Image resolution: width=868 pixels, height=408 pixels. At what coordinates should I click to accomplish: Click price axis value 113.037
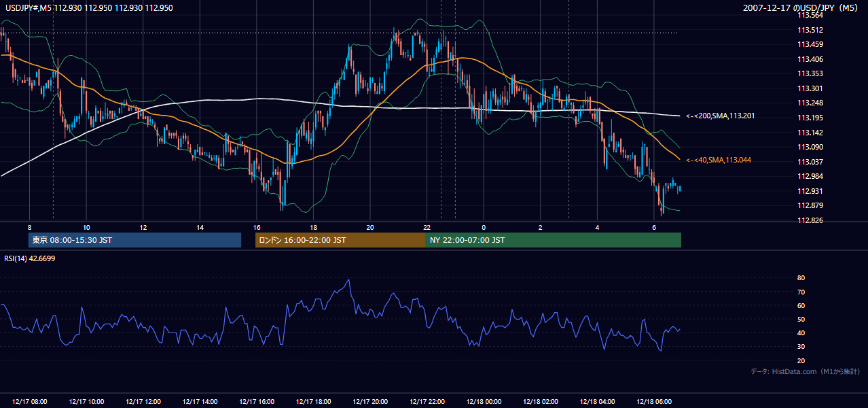(810, 162)
